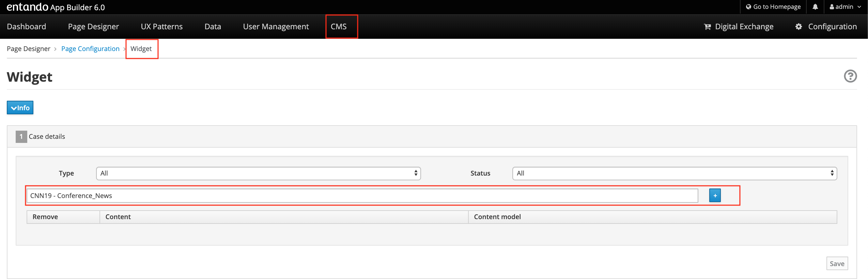This screenshot has height=279, width=868.
Task: Open Digital Exchange cart item
Action: coord(739,27)
